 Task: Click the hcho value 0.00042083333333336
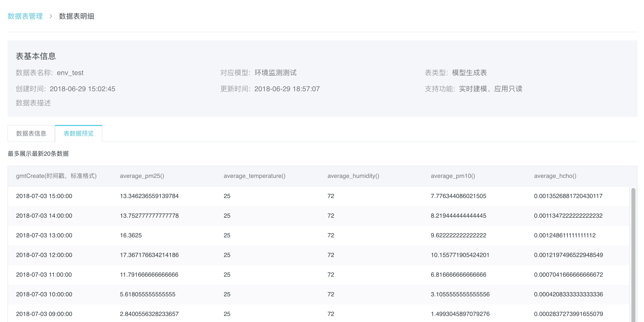click(x=568, y=294)
